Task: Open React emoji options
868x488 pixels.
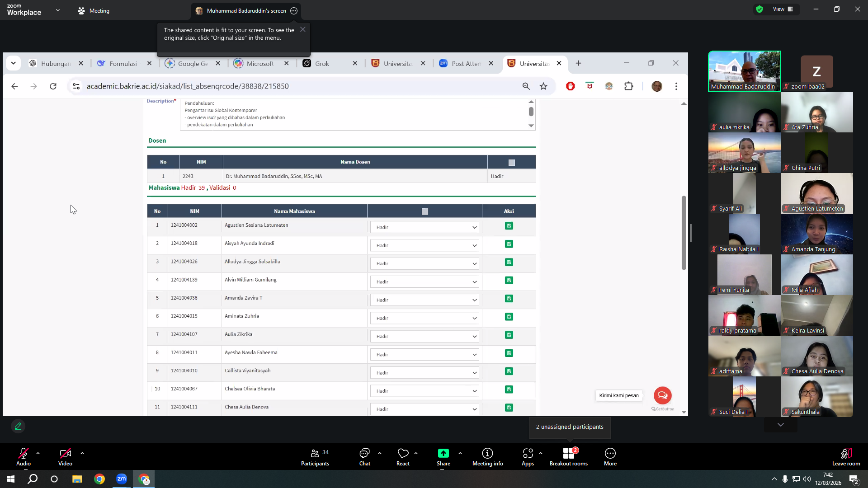Action: click(x=403, y=457)
